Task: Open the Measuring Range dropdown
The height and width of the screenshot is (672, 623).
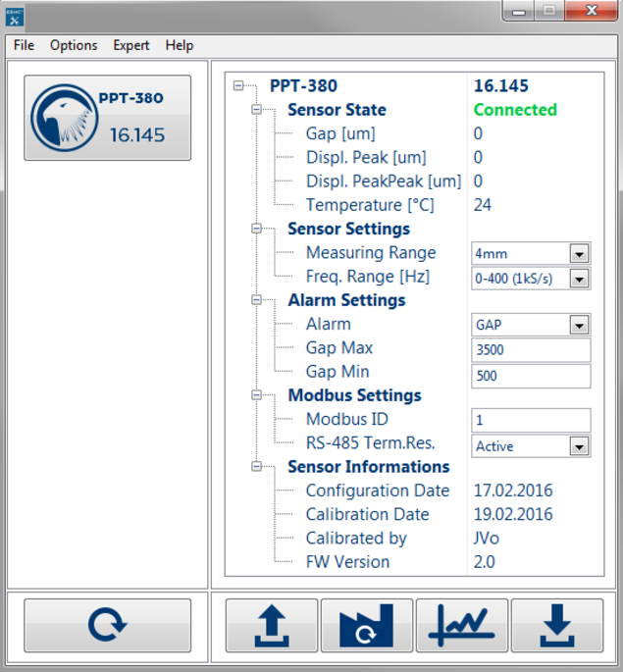Action: 579,254
